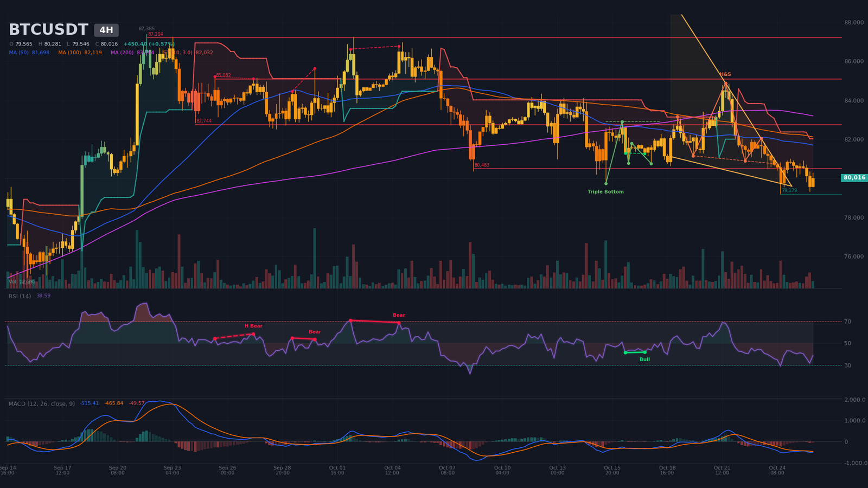The width and height of the screenshot is (868, 488).
Task: Click the 82,744 level label
Action: (x=204, y=121)
